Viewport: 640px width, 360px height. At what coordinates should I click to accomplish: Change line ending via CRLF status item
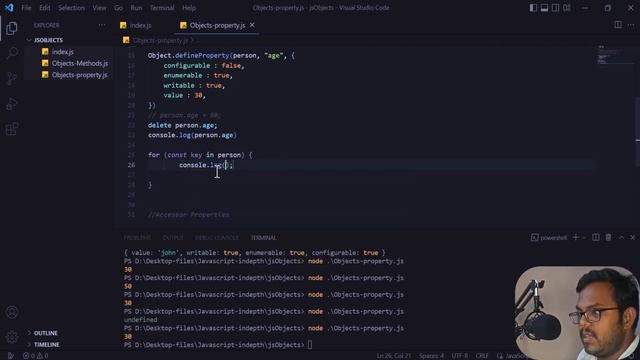[x=482, y=356]
